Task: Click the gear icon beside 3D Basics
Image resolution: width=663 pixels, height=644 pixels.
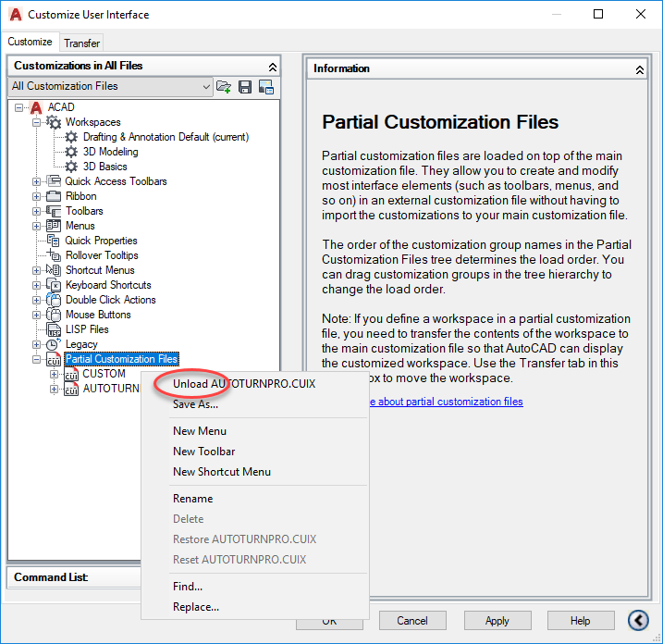Action: click(71, 167)
